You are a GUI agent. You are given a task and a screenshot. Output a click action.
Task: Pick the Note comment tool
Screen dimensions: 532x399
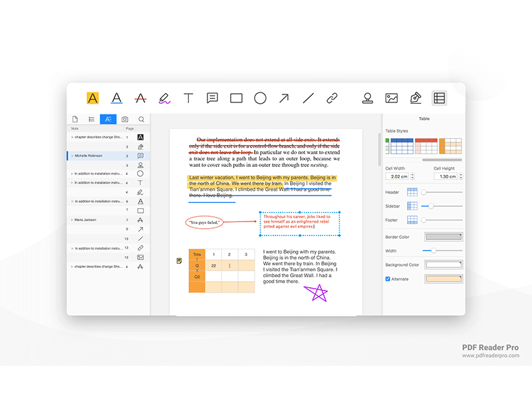[x=212, y=98]
